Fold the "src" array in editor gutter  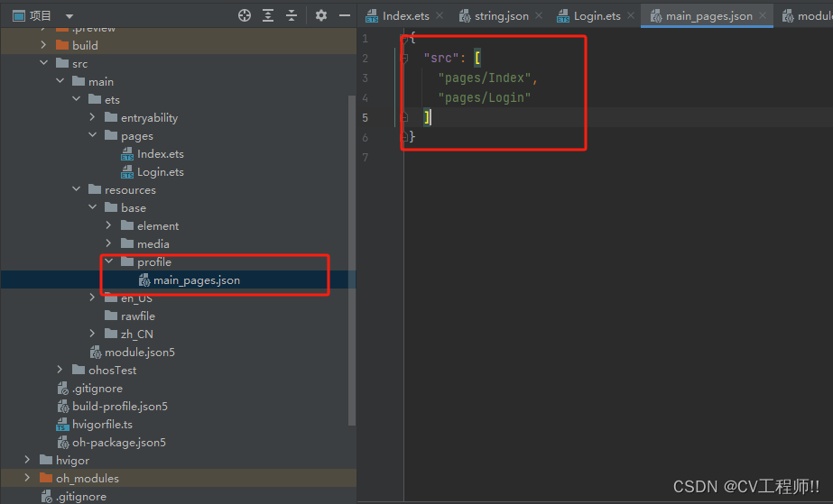pos(404,58)
